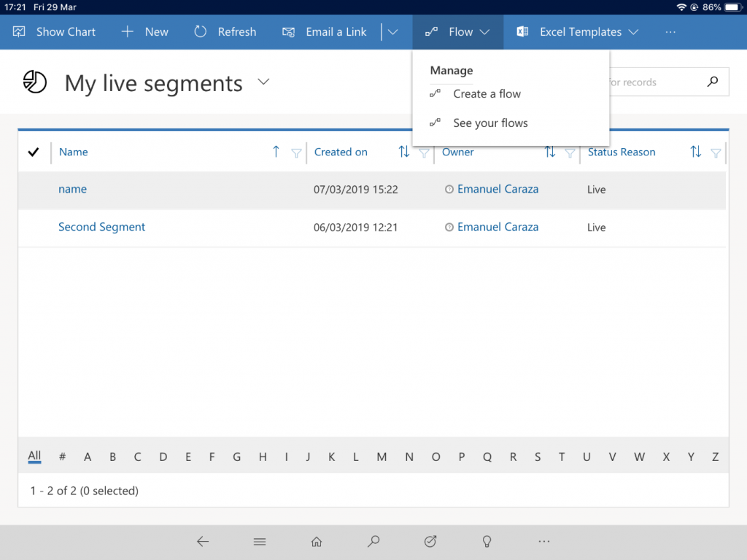The width and height of the screenshot is (747, 560).
Task: Open the top toolbar overflow ellipsis
Action: pos(670,32)
